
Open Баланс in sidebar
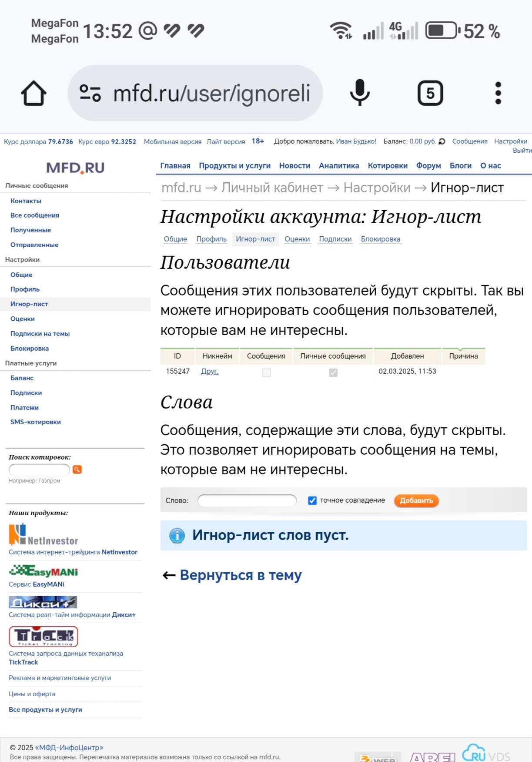pos(22,378)
